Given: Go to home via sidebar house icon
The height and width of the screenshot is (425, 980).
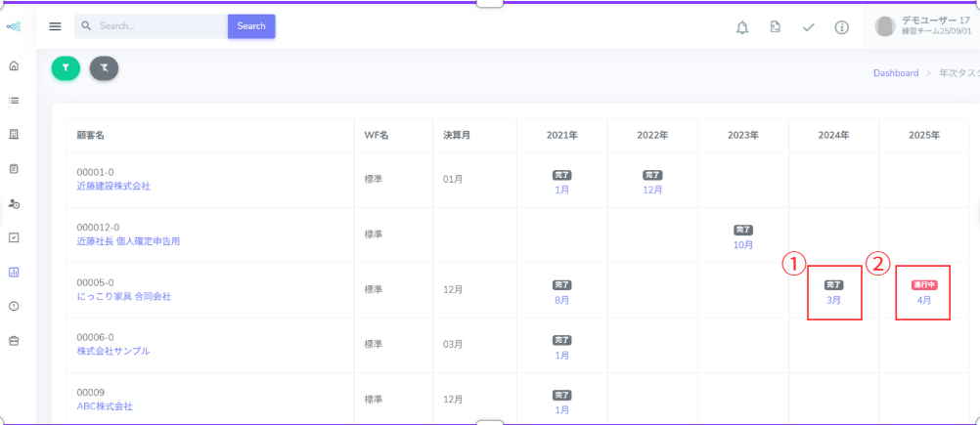Looking at the screenshot, I should pos(14,66).
